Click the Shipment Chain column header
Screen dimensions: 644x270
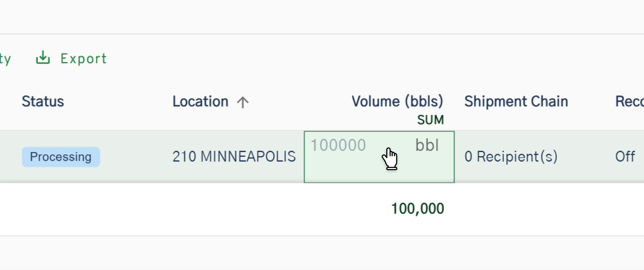516,101
